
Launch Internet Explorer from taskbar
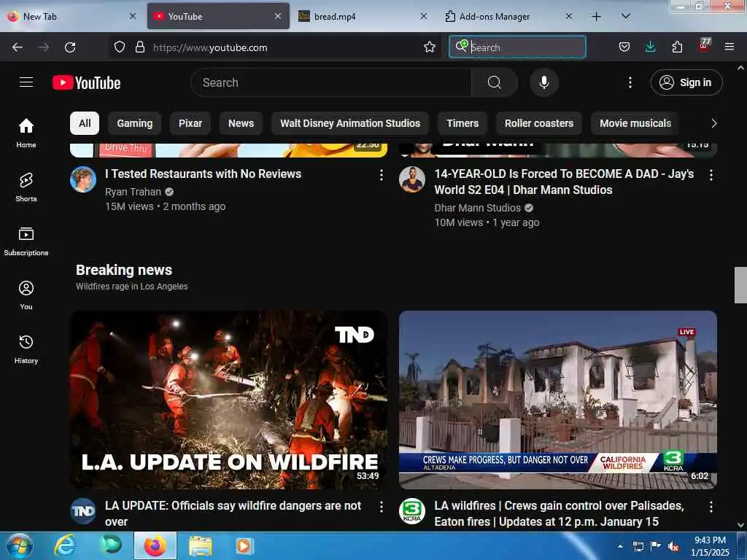64,545
